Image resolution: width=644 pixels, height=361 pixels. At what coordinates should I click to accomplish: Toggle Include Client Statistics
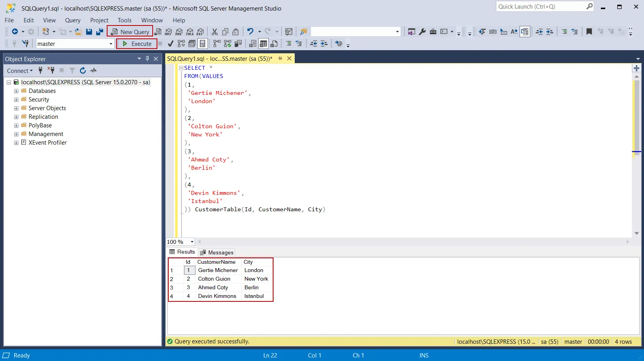pos(238,44)
